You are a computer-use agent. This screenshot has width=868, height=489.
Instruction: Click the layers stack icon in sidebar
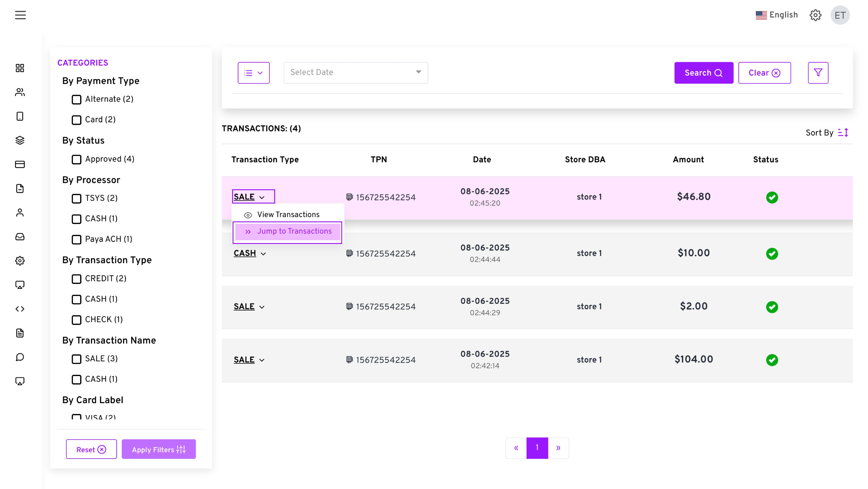click(20, 140)
